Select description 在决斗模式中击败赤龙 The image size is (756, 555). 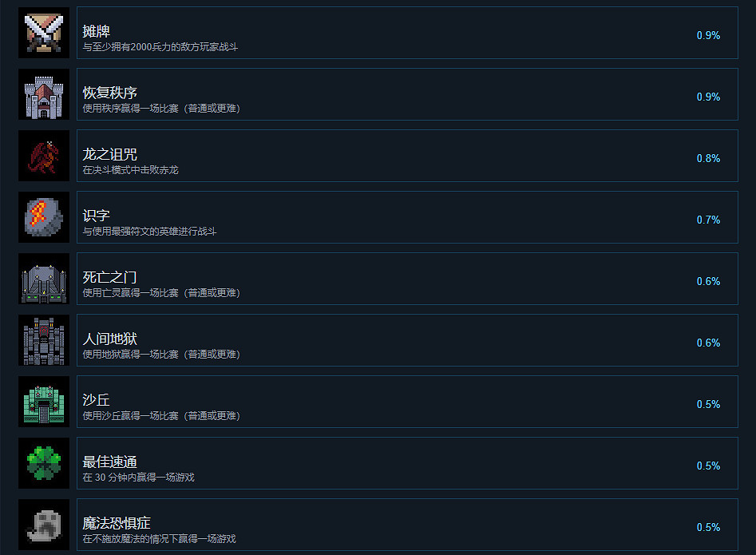pos(130,170)
